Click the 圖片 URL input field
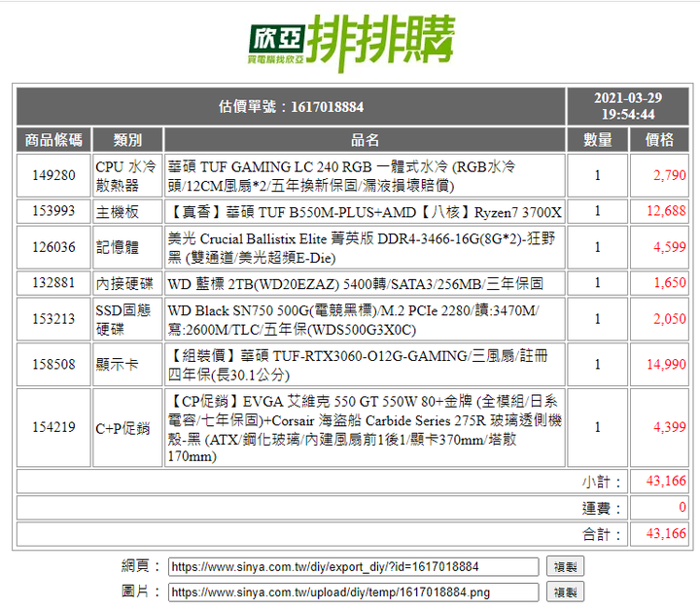This screenshot has height=610, width=700. (x=353, y=592)
